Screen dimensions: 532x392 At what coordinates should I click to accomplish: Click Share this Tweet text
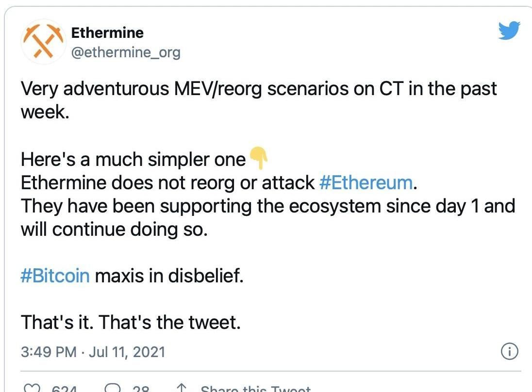pos(255,388)
